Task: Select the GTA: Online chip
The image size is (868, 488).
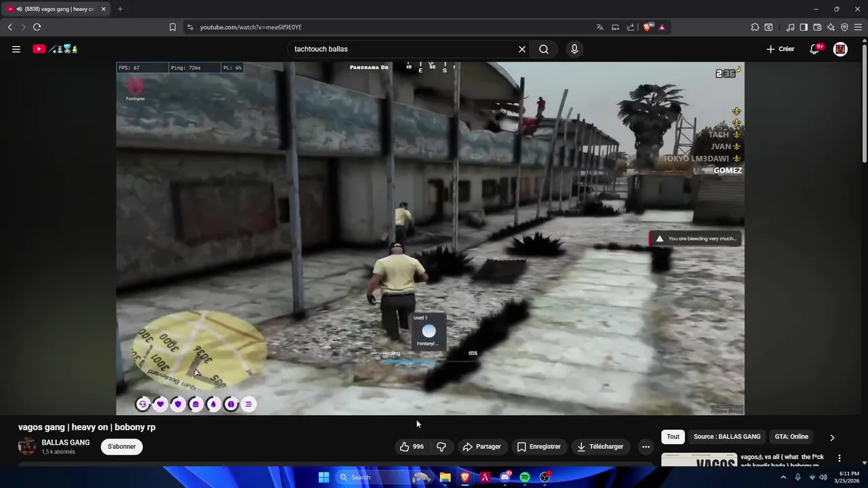Action: pos(791,436)
